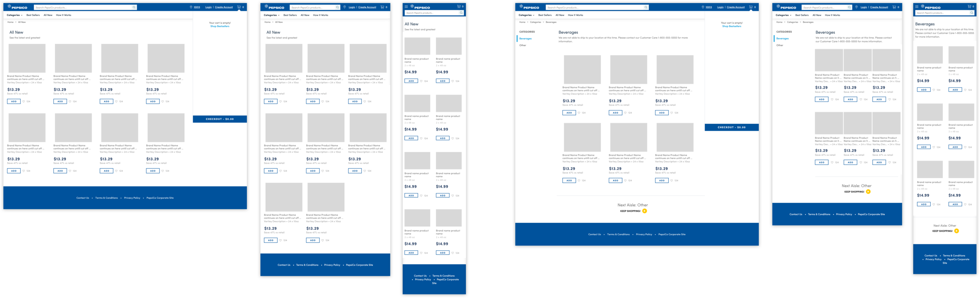This screenshot has height=298, width=980.
Task: Open the hamburger menu in the mobile All New mockup
Action: coord(407,7)
